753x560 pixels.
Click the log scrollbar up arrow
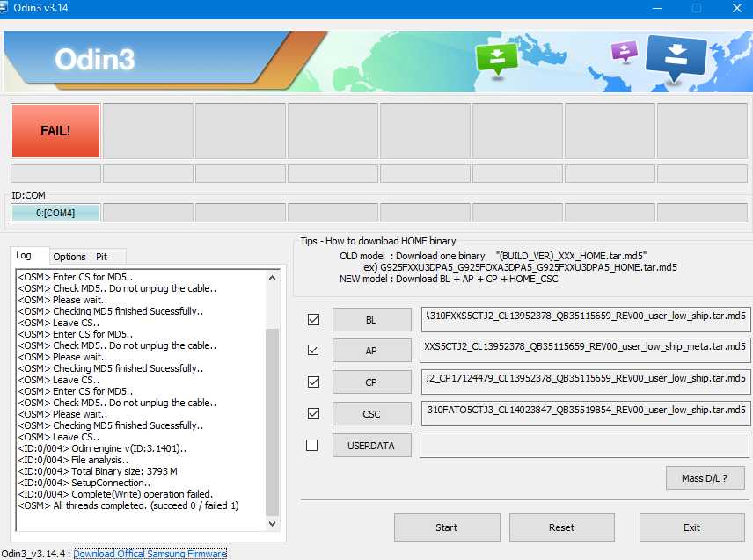(x=273, y=278)
